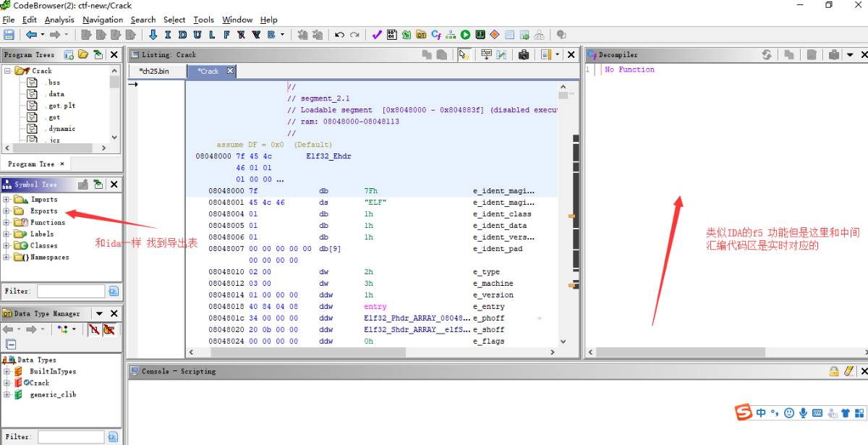Image resolution: width=868 pixels, height=445 pixels.
Task: Click the camera snapshot icon in Listing header
Action: click(524, 54)
